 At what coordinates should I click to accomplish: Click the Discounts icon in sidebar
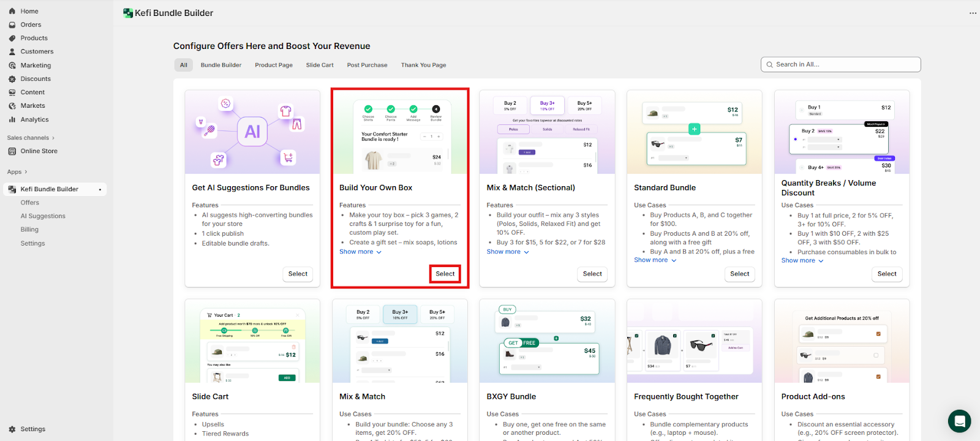12,79
